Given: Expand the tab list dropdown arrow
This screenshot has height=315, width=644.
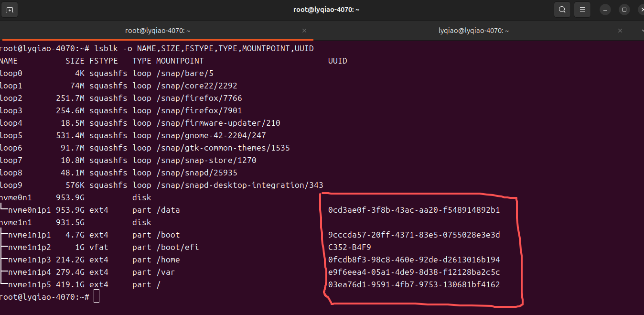Looking at the screenshot, I should point(642,31).
